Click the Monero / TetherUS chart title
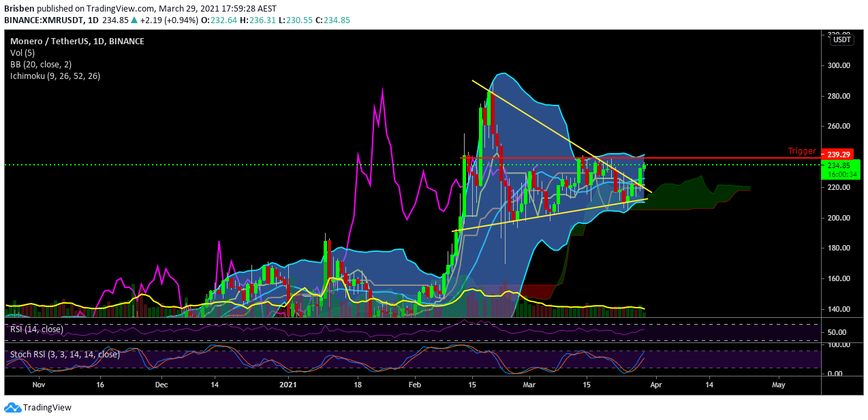 [77, 41]
